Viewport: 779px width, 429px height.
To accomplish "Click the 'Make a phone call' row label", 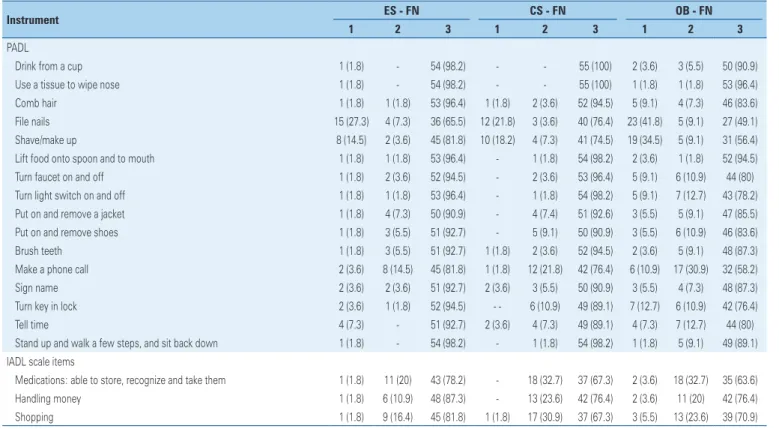I will click(x=52, y=270).
